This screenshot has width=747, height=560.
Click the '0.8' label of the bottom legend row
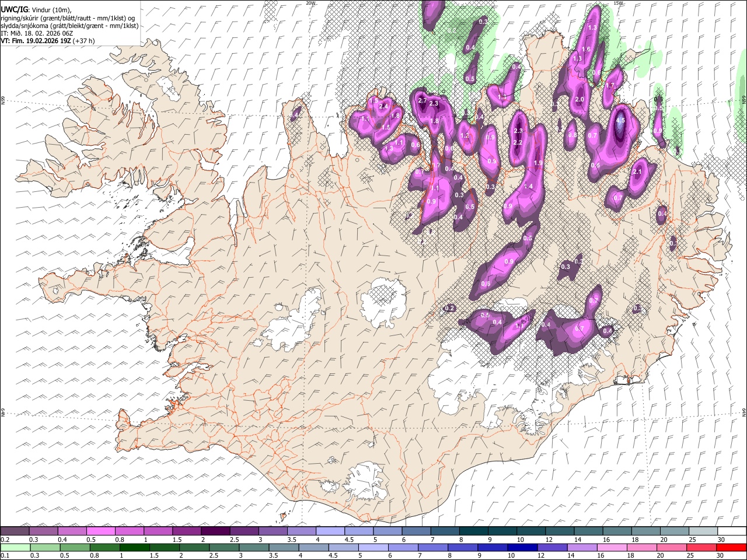pos(94,556)
